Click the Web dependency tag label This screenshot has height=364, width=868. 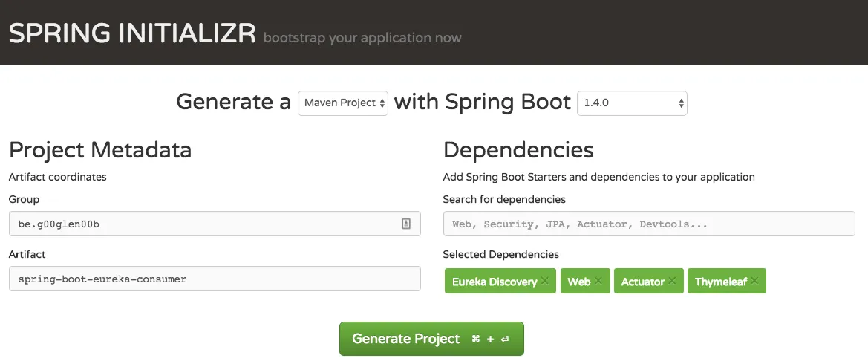pyautogui.click(x=578, y=282)
